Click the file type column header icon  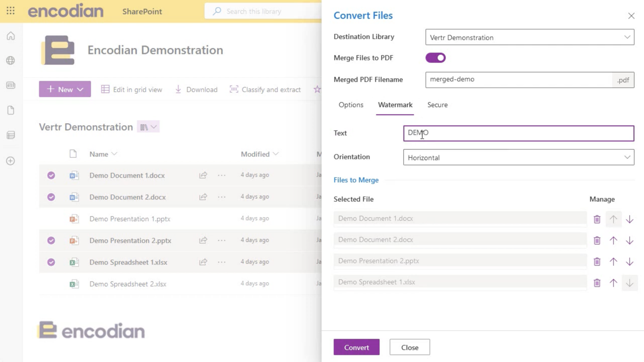click(73, 154)
